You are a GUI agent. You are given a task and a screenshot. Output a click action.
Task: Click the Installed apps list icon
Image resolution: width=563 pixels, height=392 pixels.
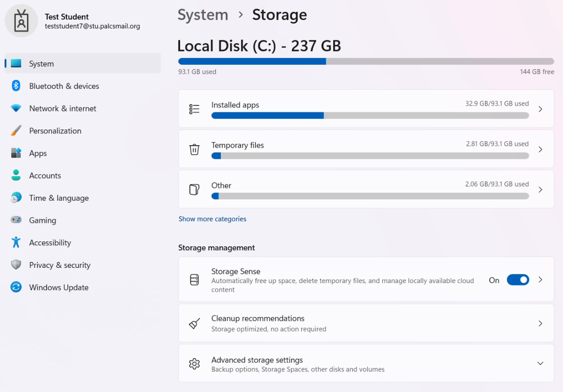click(194, 109)
